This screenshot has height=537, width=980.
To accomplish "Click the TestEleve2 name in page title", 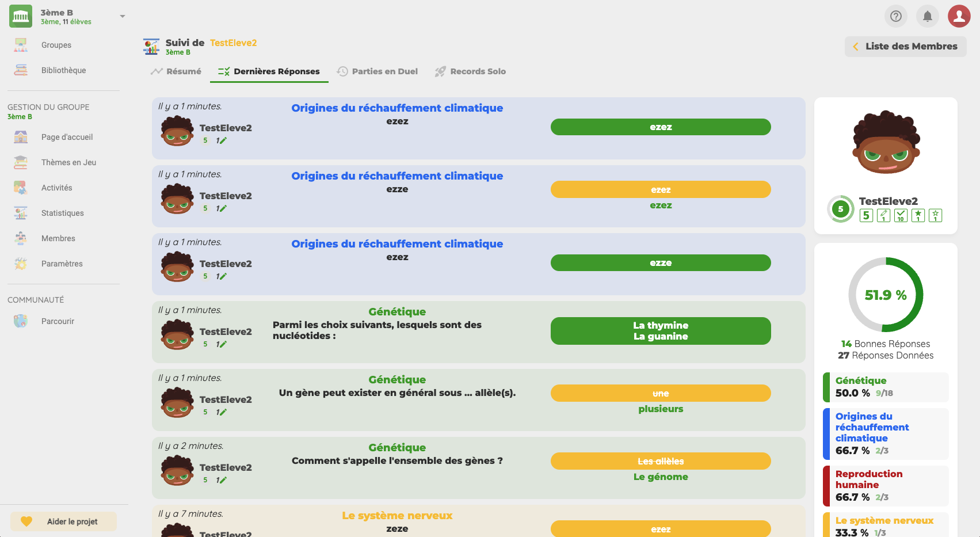I will tap(233, 43).
